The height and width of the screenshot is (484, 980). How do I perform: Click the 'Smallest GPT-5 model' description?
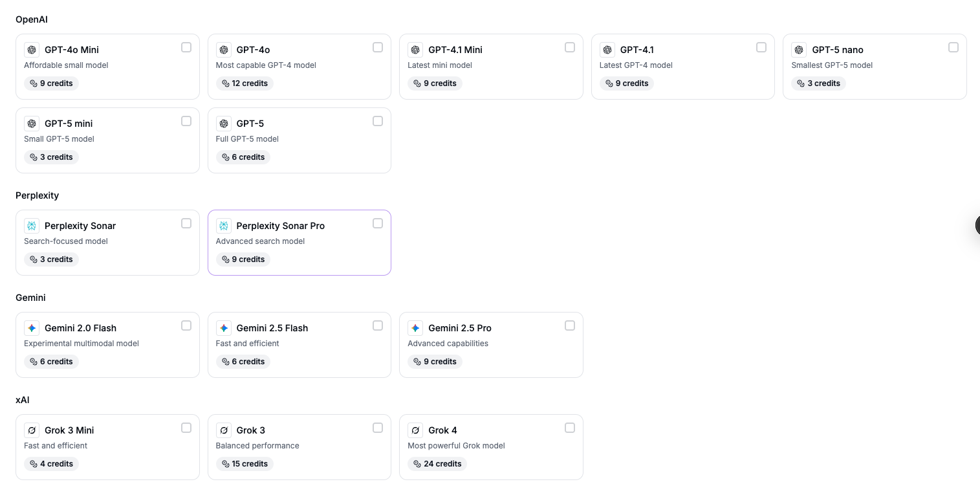pyautogui.click(x=832, y=65)
